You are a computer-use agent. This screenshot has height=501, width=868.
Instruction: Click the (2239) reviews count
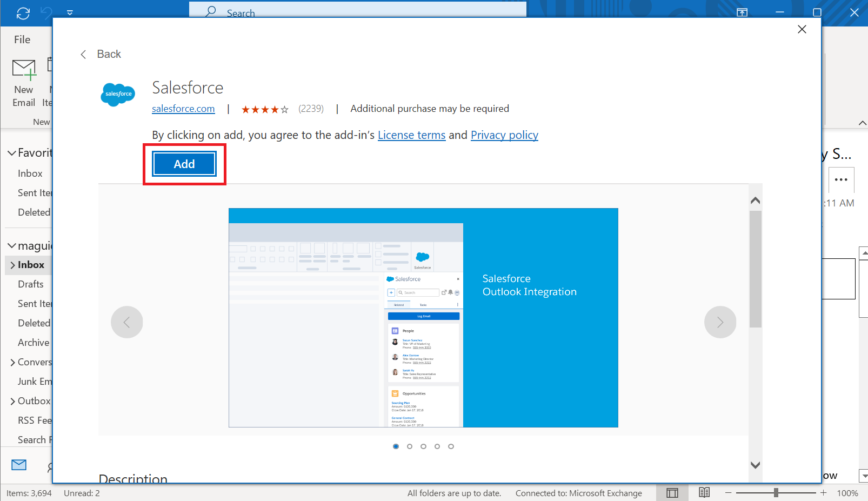(311, 109)
